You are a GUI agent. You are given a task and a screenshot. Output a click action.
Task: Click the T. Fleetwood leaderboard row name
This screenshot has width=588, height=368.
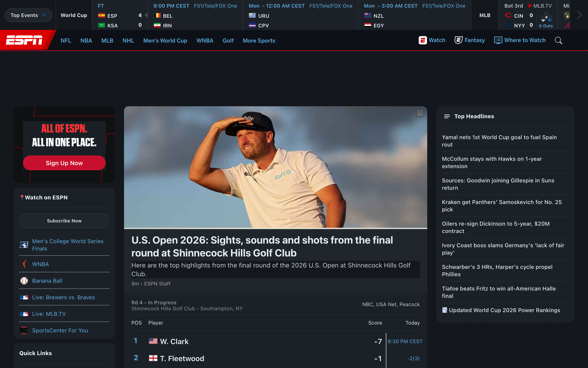(182, 358)
